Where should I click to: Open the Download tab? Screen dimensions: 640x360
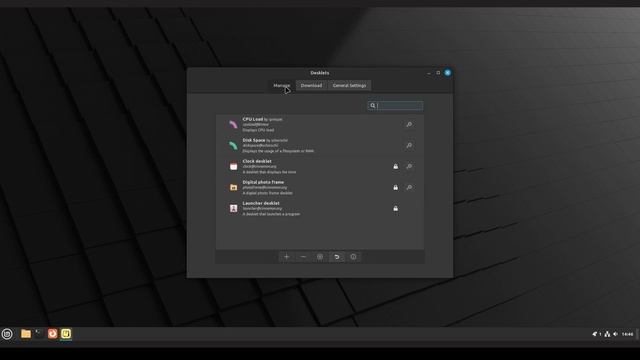(x=311, y=85)
